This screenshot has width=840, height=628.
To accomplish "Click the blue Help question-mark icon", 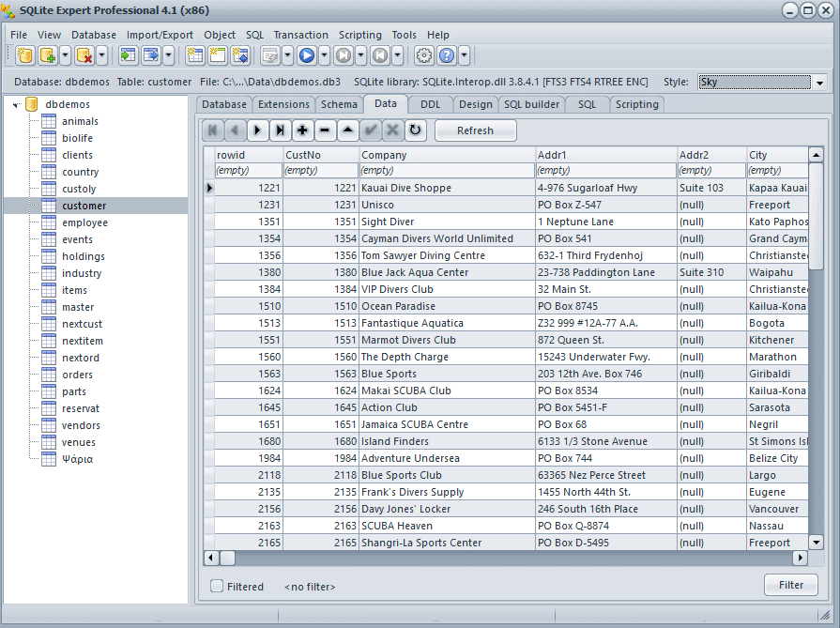I will coord(447,55).
